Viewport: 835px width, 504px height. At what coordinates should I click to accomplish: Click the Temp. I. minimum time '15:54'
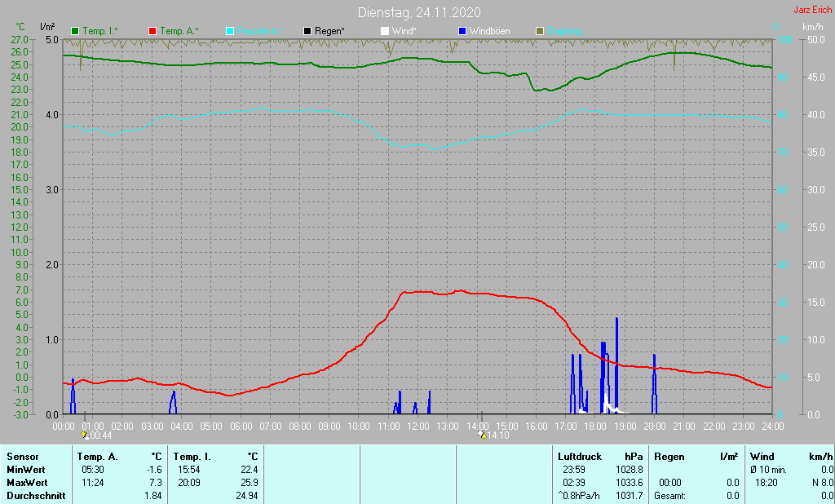point(189,470)
